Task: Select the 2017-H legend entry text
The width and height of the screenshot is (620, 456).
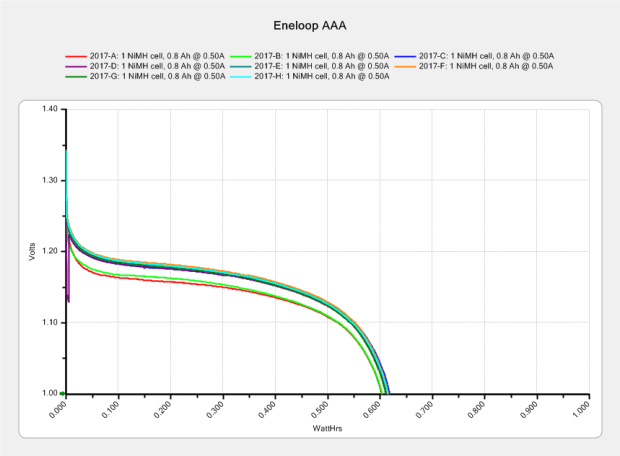Action: click(x=321, y=76)
